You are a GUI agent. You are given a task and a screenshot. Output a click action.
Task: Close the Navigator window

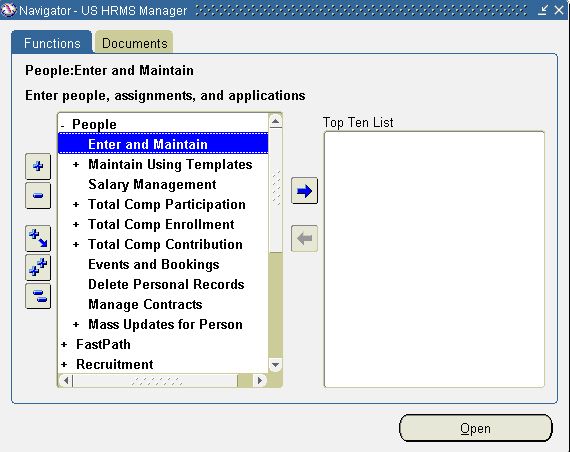pyautogui.click(x=559, y=10)
